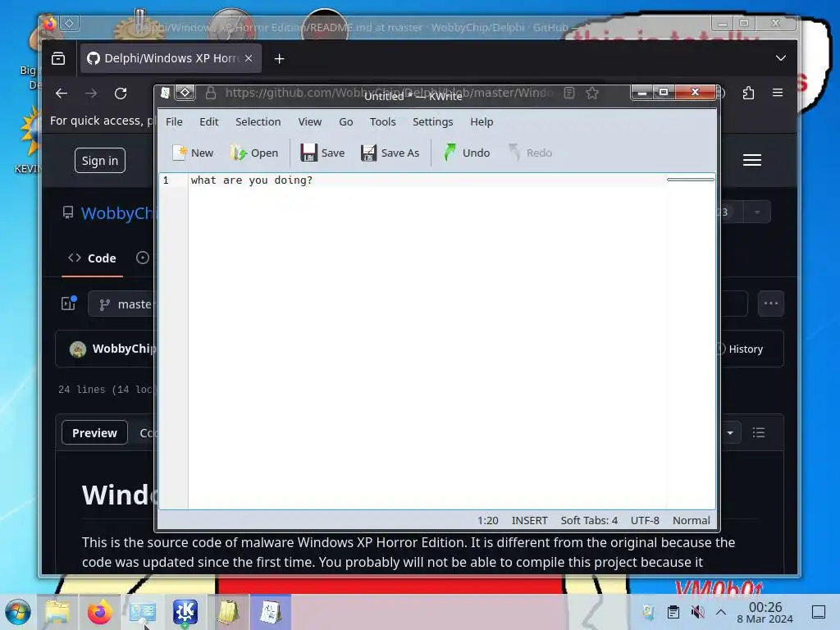Open the View menu
840x630 pixels.
click(x=309, y=121)
